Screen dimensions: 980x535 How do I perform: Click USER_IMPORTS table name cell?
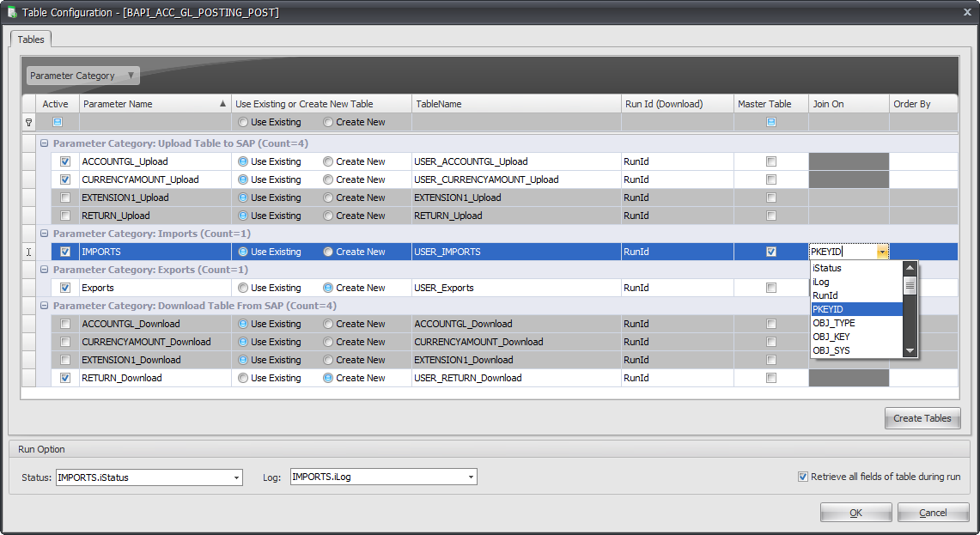(516, 252)
